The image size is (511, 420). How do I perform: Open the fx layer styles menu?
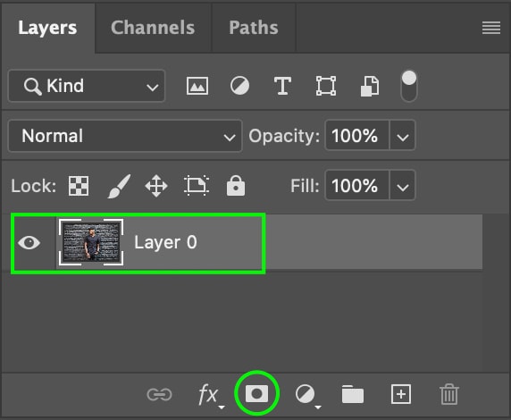(211, 395)
